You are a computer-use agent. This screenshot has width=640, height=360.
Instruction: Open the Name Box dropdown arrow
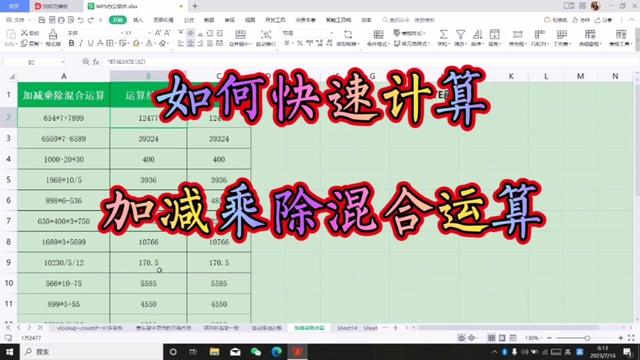(62, 62)
